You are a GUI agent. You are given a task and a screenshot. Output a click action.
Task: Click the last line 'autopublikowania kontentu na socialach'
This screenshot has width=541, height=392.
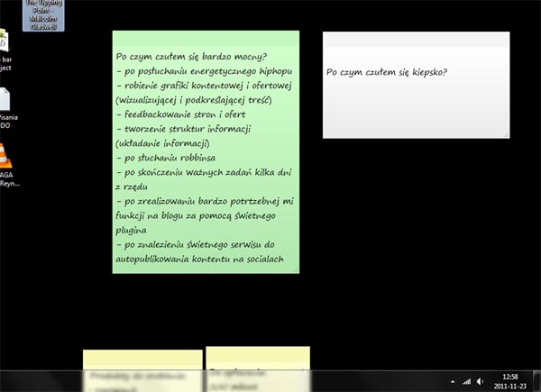click(x=200, y=258)
